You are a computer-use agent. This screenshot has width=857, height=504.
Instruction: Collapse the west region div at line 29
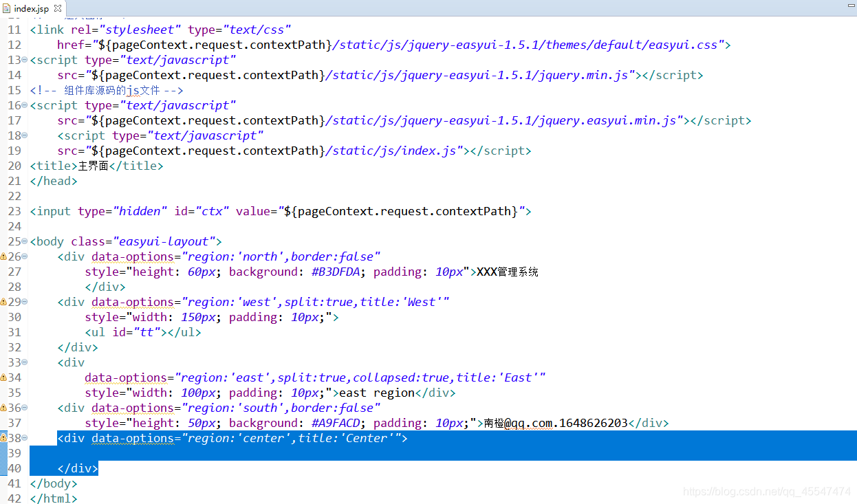(25, 302)
